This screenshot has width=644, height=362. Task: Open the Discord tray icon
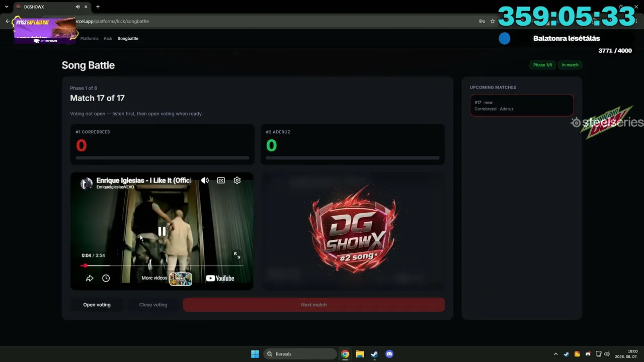(x=588, y=354)
